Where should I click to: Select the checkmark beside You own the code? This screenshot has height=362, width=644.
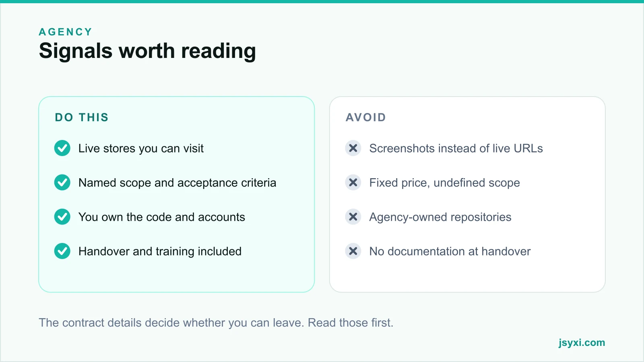coord(62,217)
